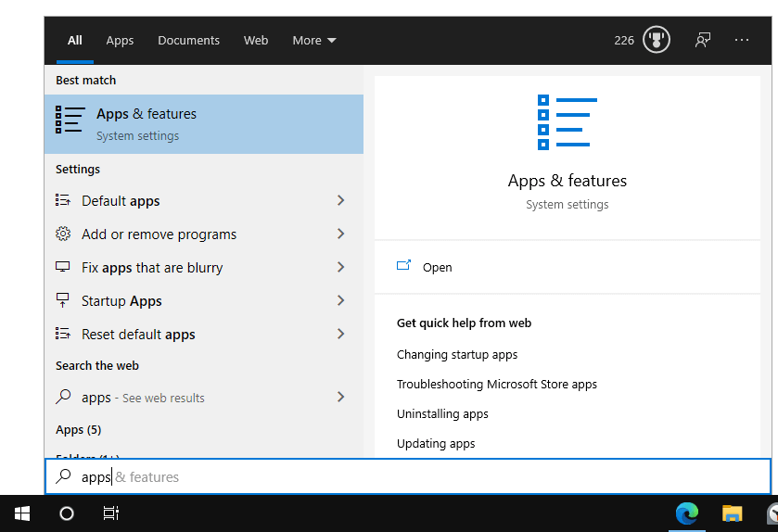Switch to the Documents filter tab
This screenshot has height=532, width=778.
tap(188, 40)
